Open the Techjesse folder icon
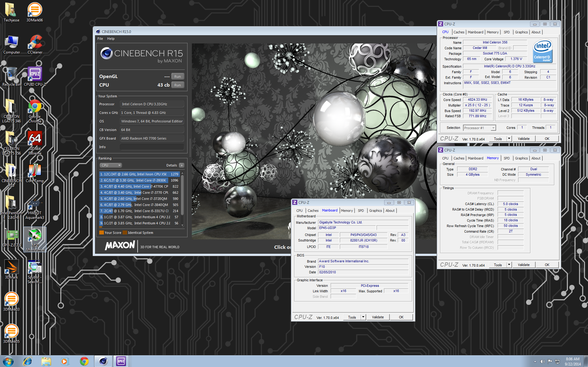 pos(11,12)
